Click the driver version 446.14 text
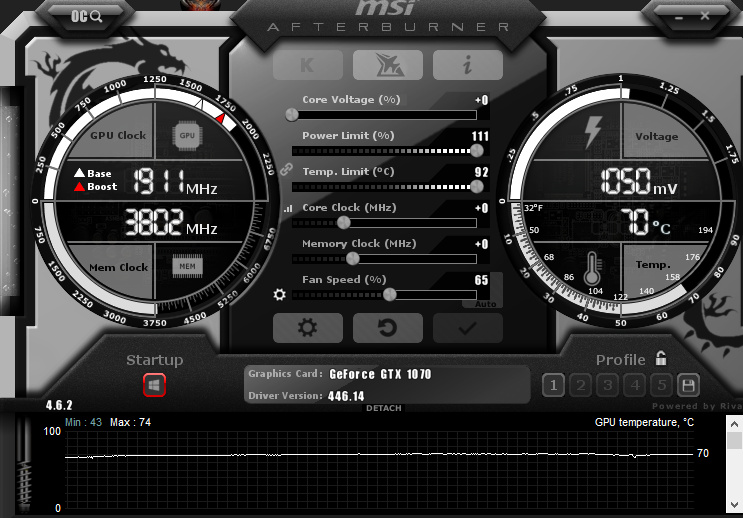The height and width of the screenshot is (518, 743). pyautogui.click(x=346, y=396)
